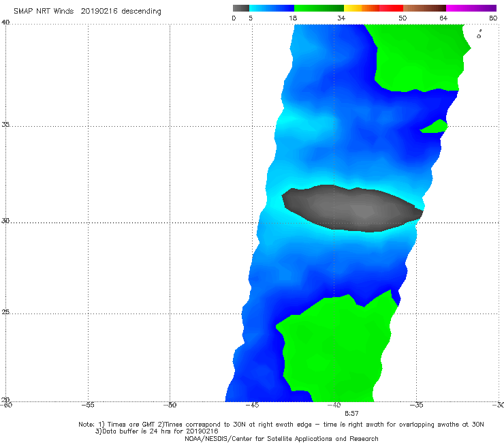
Task: Click the longitude label "-50"
Action: click(x=170, y=405)
